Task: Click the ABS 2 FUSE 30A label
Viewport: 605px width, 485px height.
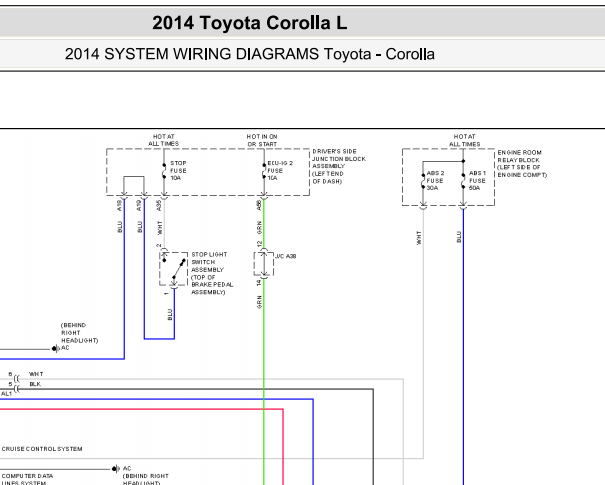Action: coord(435,181)
